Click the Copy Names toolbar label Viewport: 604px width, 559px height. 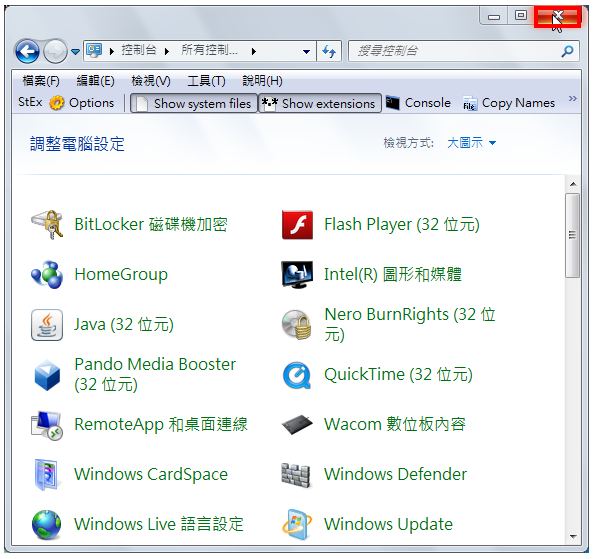tap(518, 103)
